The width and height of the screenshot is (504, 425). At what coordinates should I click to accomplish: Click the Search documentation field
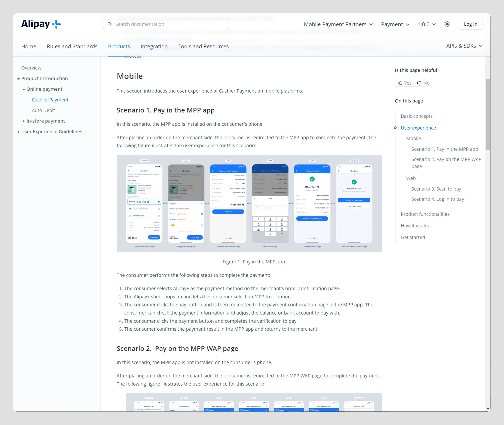click(x=166, y=24)
